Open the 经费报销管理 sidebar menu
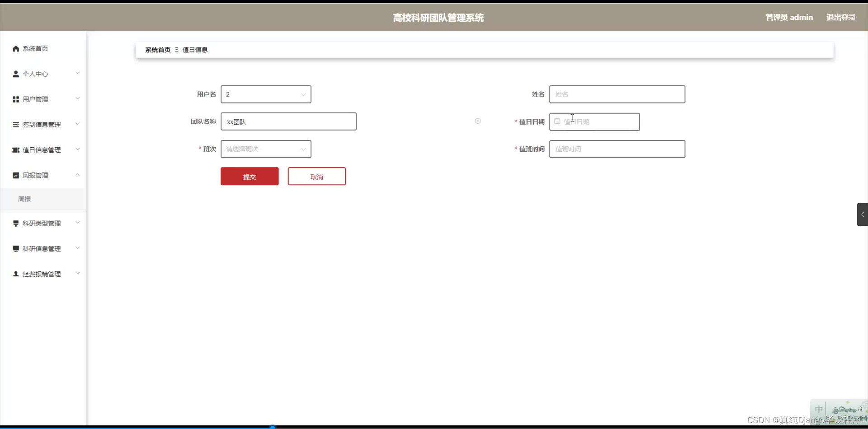Screen dimensions: 868x429 click(43, 274)
